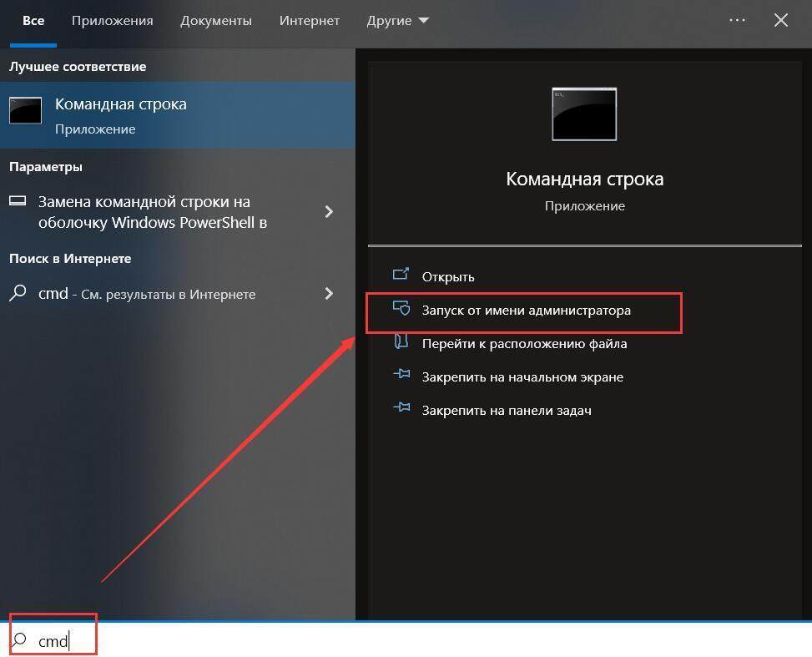
Task: Select the Командная строка best match result
Action: pyautogui.click(x=178, y=115)
